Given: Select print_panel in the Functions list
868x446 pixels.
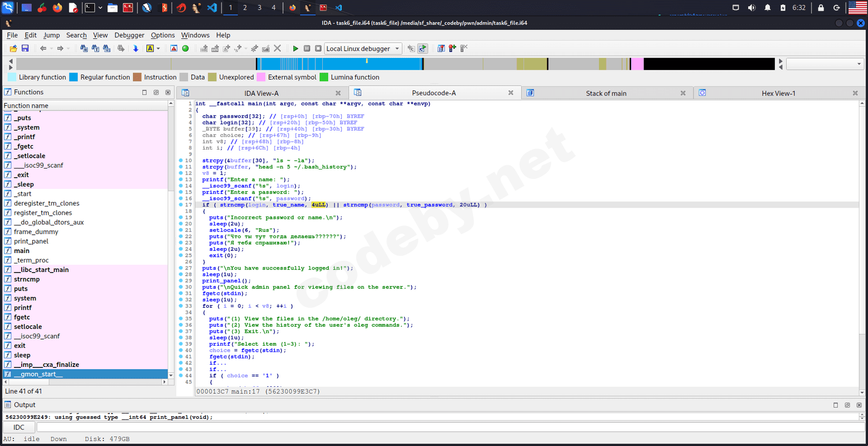Looking at the screenshot, I should (31, 241).
